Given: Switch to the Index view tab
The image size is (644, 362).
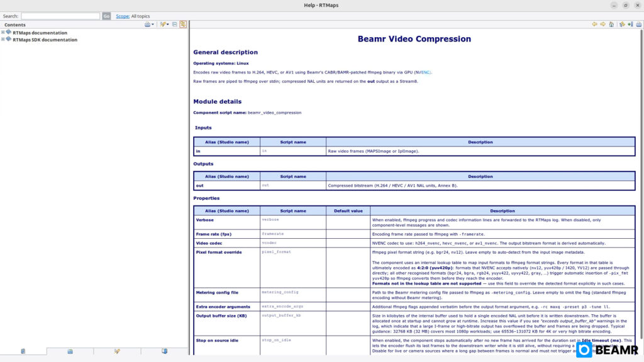Looking at the screenshot, I should click(70, 351).
